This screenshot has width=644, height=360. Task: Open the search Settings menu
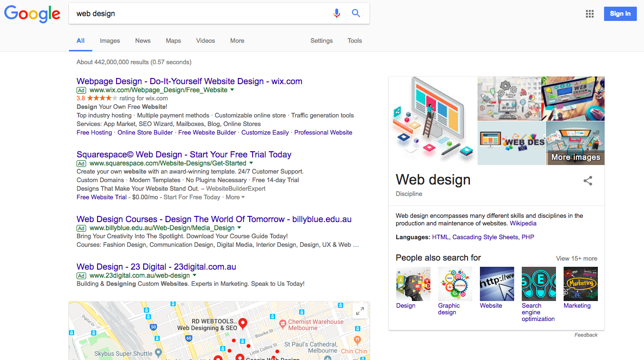click(x=322, y=41)
